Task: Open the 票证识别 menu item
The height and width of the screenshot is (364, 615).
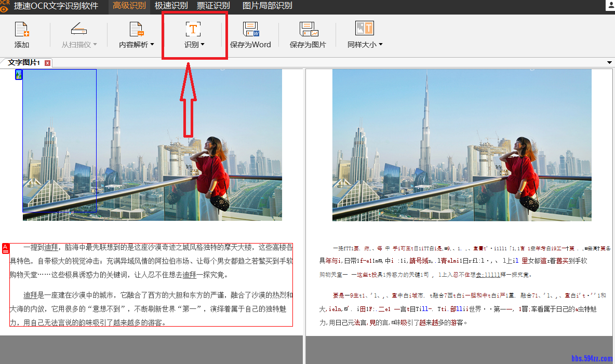Action: tap(213, 7)
